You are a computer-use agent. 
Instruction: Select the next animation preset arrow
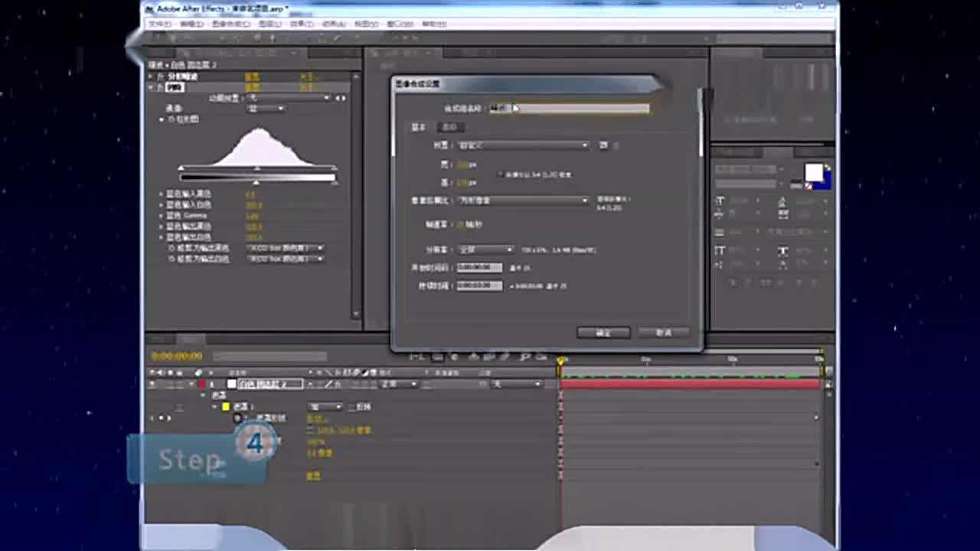click(x=344, y=98)
